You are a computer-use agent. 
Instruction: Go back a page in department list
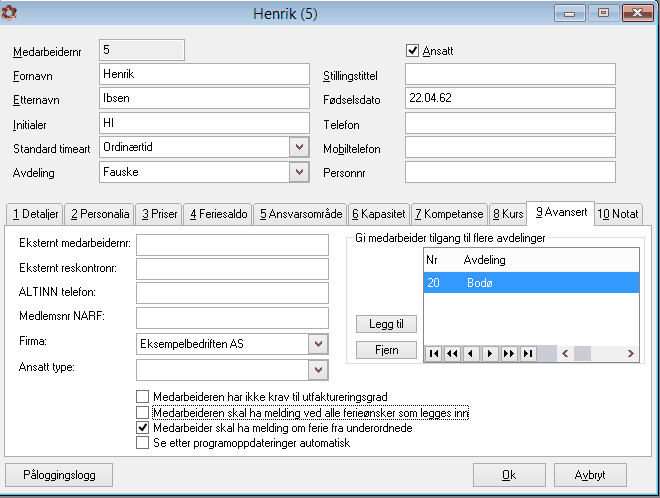click(x=452, y=354)
